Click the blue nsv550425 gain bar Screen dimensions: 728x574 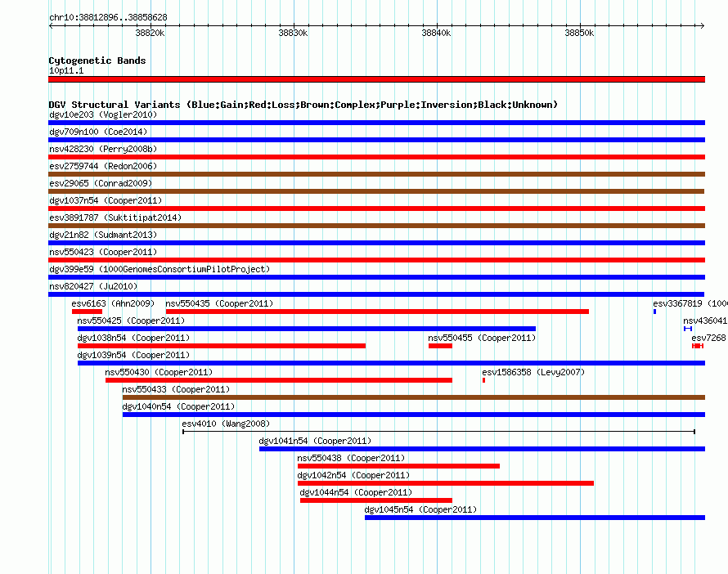pos(307,329)
